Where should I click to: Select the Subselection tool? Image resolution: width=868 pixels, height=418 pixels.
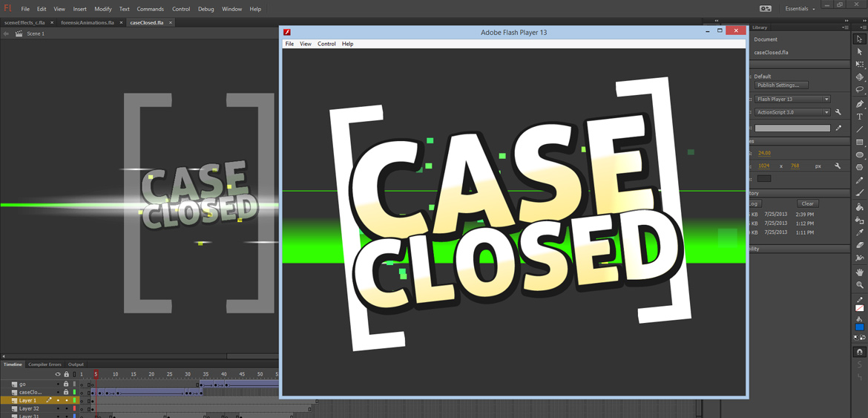(x=859, y=52)
